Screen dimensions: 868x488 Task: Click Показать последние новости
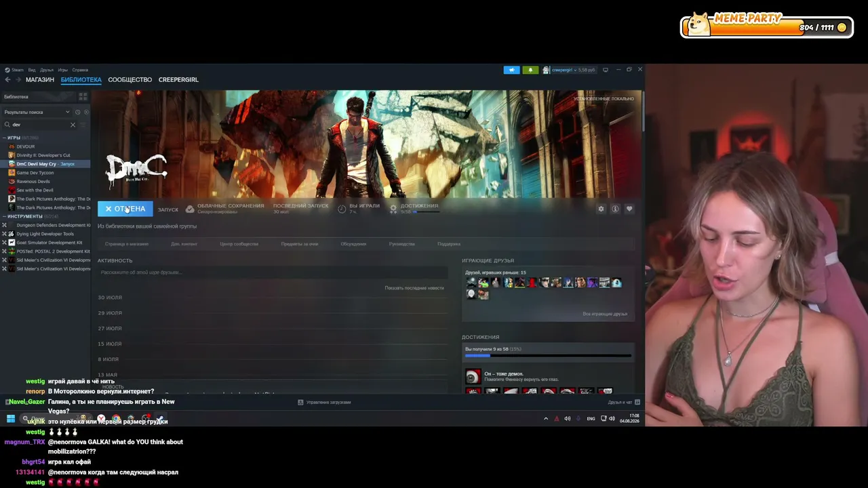414,288
